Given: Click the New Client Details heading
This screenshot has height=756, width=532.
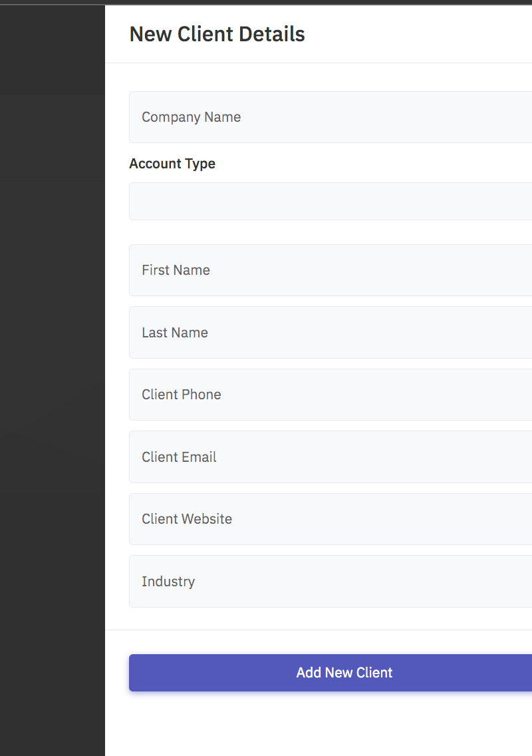Looking at the screenshot, I should click(217, 34).
